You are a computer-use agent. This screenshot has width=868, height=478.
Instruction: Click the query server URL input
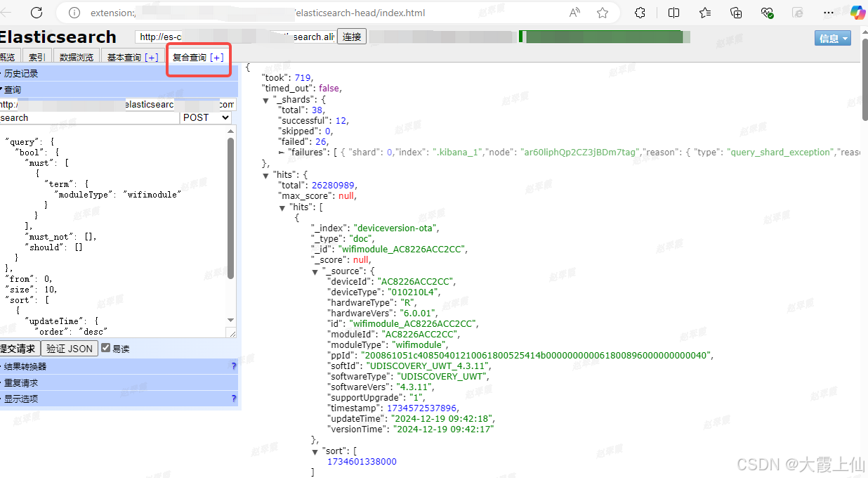[x=117, y=104]
